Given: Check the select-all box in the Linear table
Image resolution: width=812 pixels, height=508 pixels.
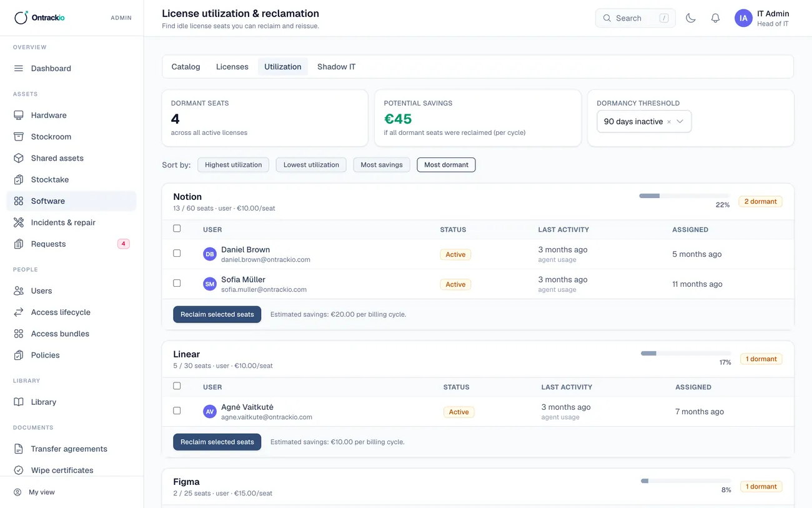Looking at the screenshot, I should pos(177,386).
